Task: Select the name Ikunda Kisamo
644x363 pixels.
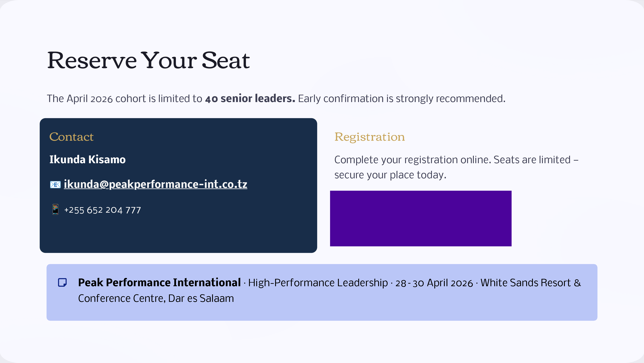Action: pyautogui.click(x=88, y=160)
